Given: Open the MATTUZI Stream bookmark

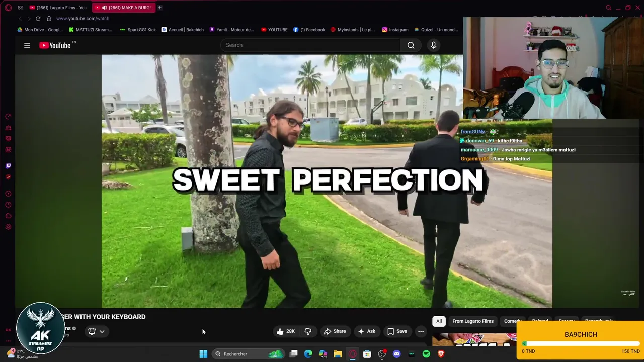Looking at the screenshot, I should (91, 30).
